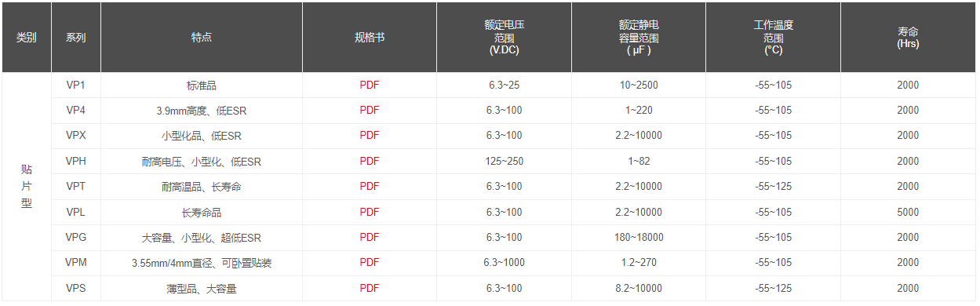Select the VPL 长寿命品 feature cell
The image size is (980, 306).
(x=202, y=212)
